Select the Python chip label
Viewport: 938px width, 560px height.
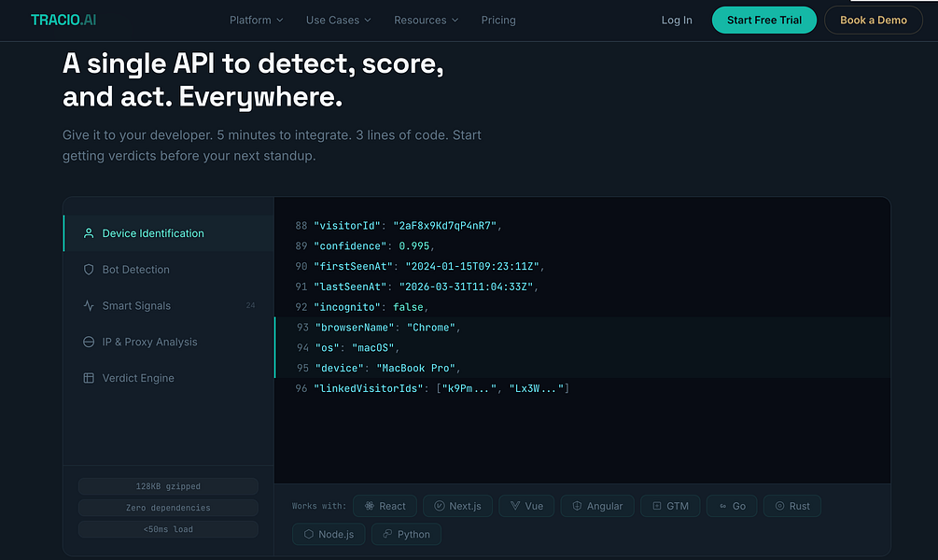(413, 534)
